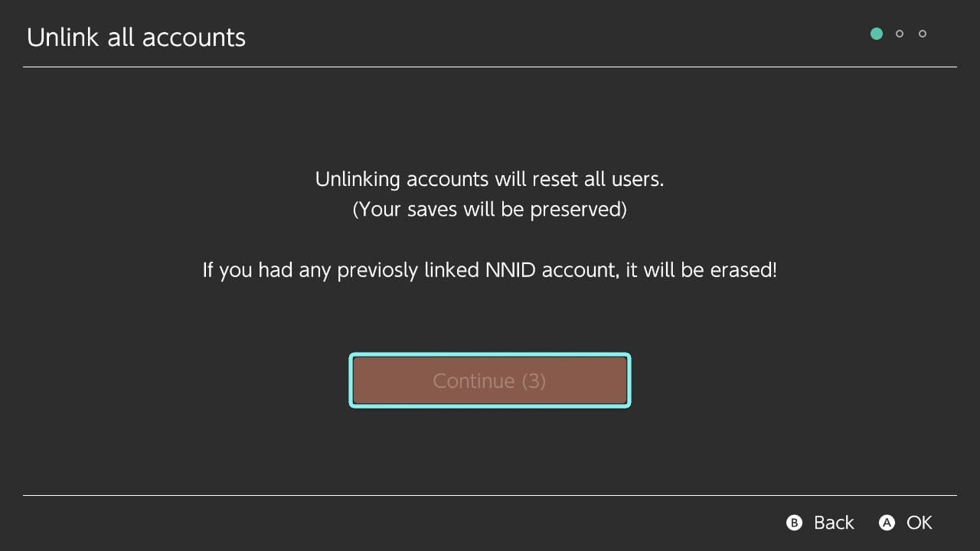
Task: Select the second hollow step indicator dot
Action: [x=900, y=34]
